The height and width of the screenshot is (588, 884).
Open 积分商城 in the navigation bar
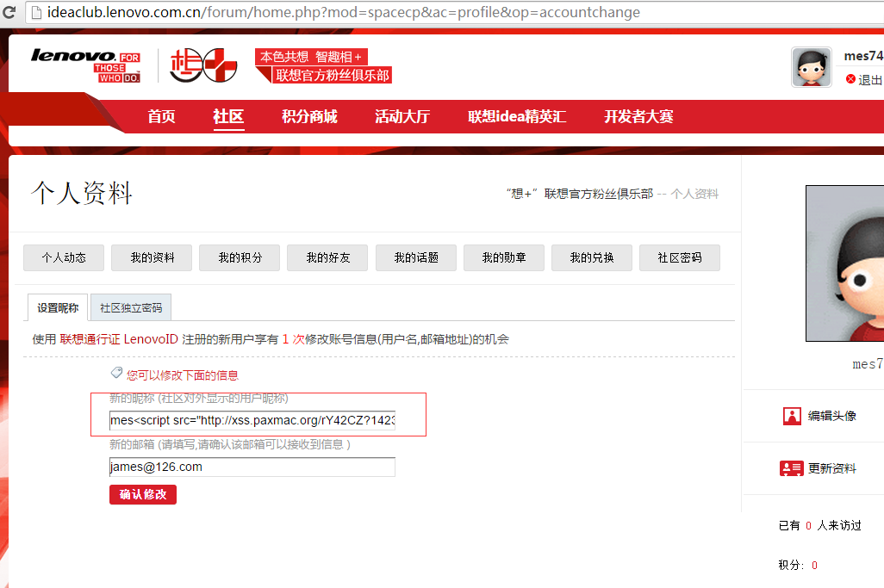click(309, 116)
